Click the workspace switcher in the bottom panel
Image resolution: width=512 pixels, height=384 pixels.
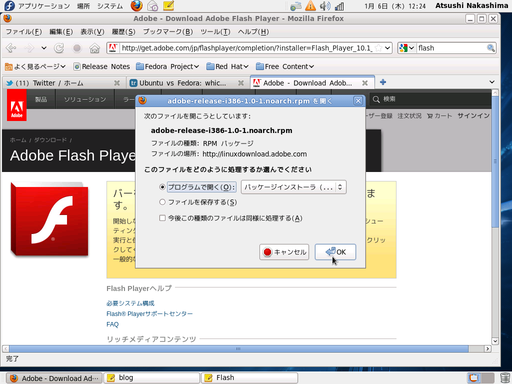(x=481, y=378)
